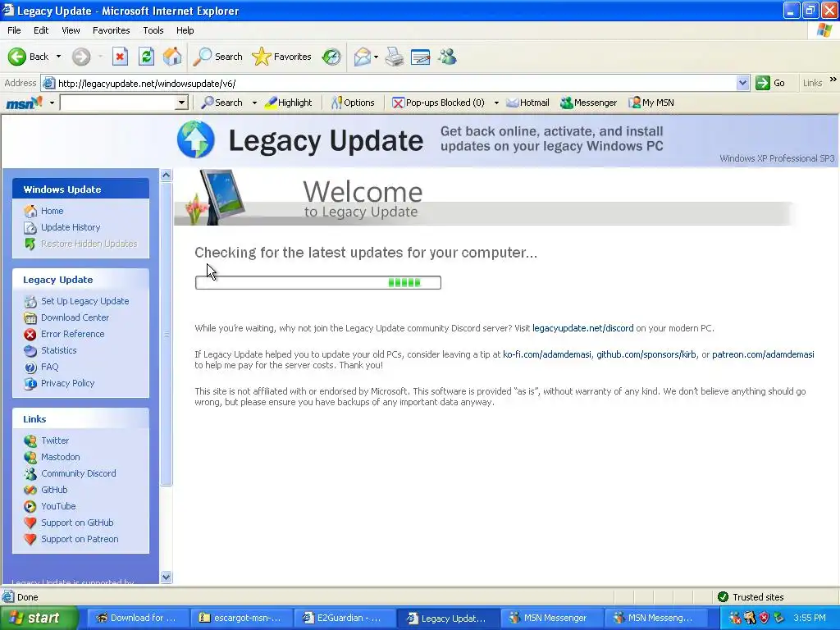Open Hotmail from MSN toolbar

click(x=527, y=103)
